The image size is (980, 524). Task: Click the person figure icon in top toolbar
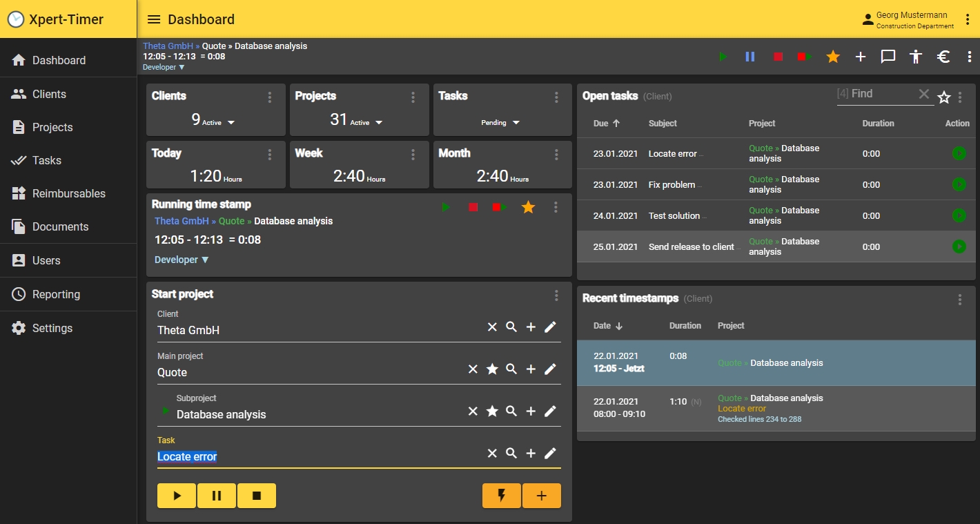click(x=916, y=57)
